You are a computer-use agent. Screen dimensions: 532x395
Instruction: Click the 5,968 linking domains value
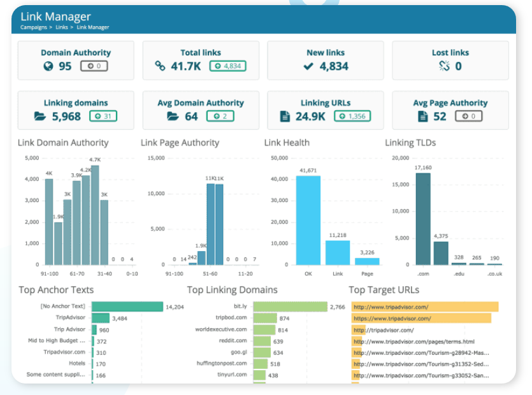(x=66, y=117)
